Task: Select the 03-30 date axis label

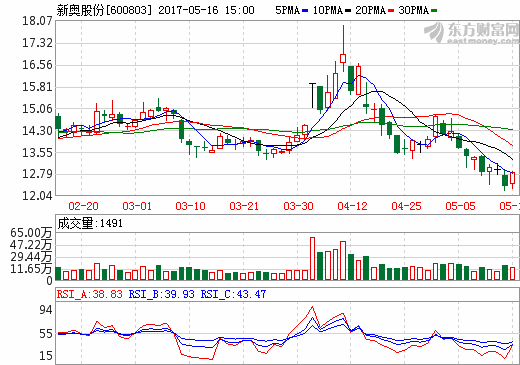Action: pyautogui.click(x=298, y=206)
